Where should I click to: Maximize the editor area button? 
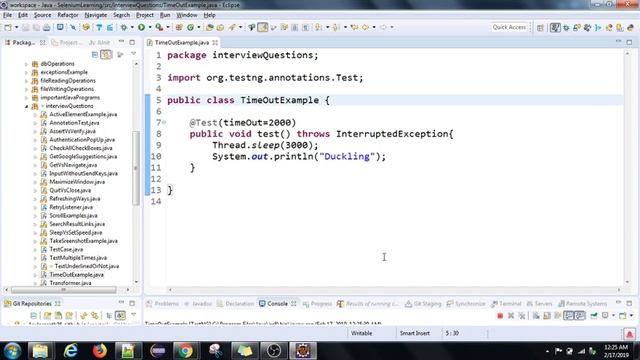(629, 42)
